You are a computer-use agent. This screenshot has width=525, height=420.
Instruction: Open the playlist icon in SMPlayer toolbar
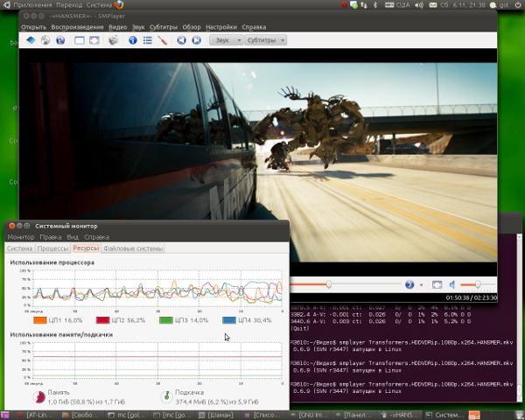(x=148, y=40)
